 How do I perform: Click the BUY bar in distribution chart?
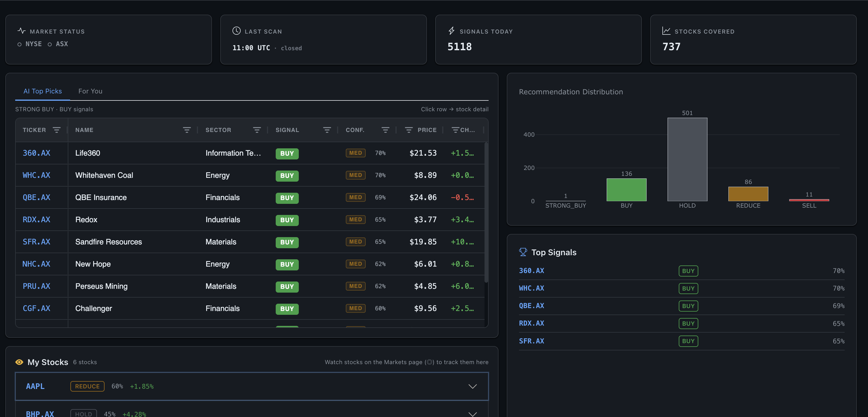coord(626,190)
